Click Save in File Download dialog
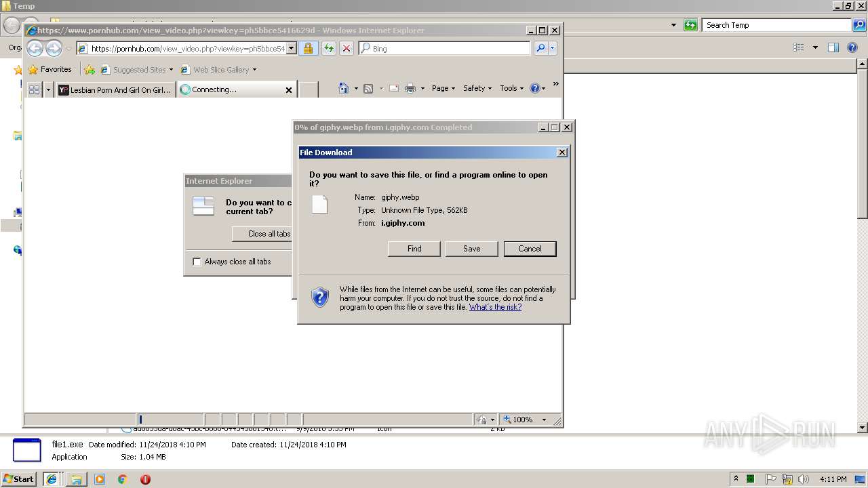Screen dimensions: 868x488 click(x=472, y=249)
